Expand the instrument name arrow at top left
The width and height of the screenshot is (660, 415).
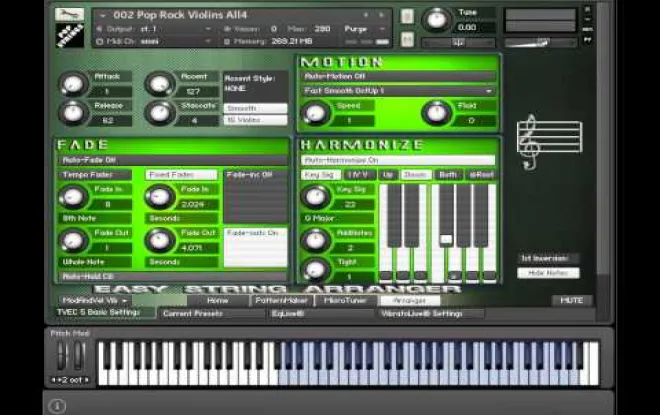pos(102,16)
